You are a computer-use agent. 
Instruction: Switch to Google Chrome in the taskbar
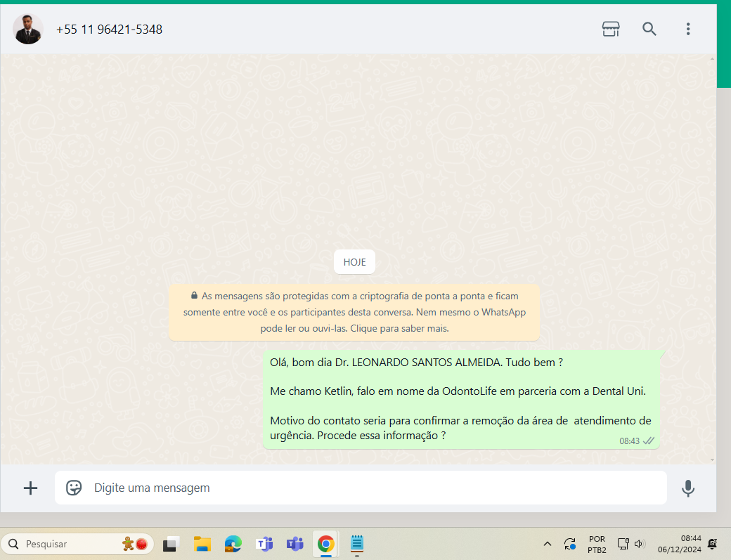point(326,544)
